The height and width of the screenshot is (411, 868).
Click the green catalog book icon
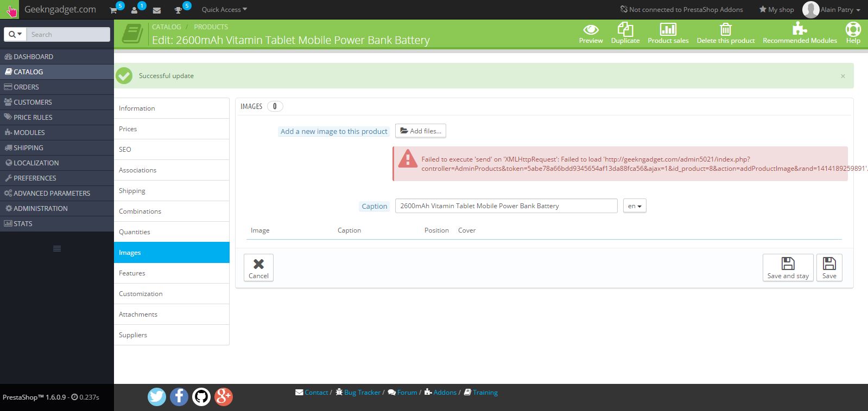(132, 34)
